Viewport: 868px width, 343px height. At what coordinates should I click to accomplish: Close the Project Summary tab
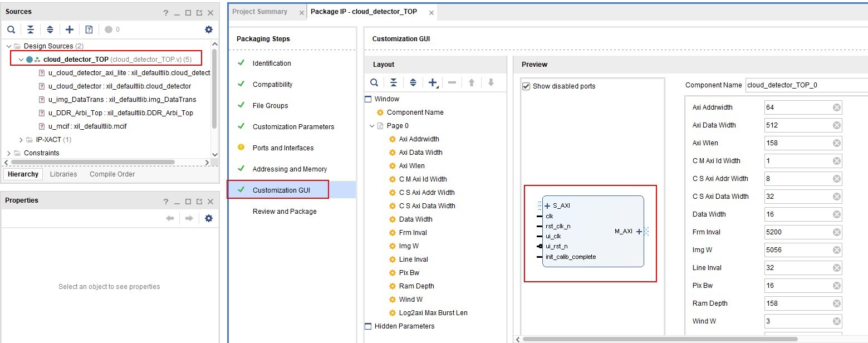[x=302, y=13]
